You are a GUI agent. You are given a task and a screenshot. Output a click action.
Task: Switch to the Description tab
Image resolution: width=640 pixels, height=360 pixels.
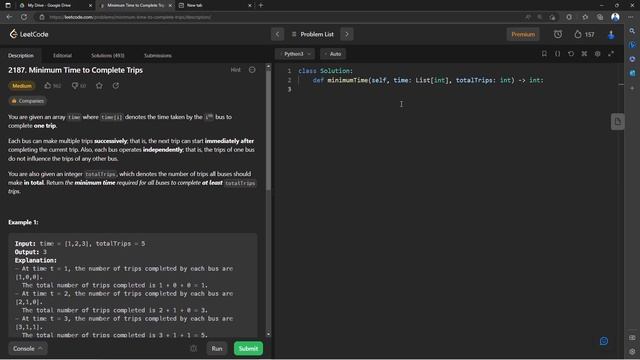pos(21,56)
